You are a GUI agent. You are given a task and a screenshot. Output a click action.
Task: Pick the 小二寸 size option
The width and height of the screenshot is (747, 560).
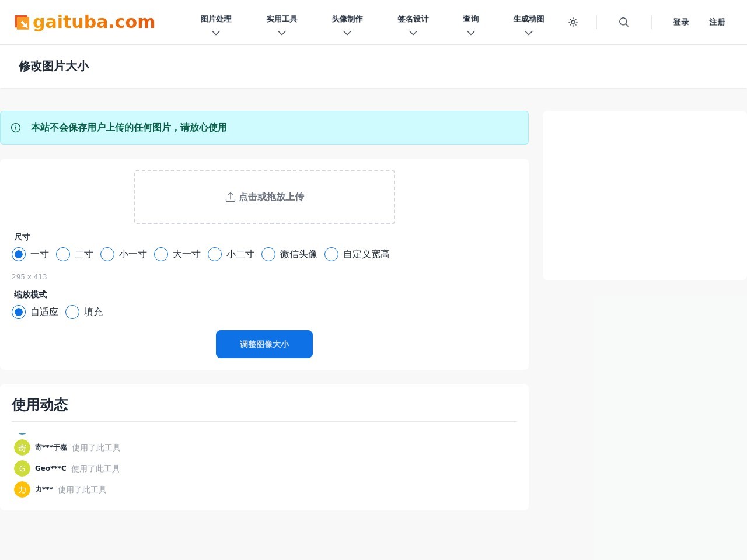pos(215,254)
